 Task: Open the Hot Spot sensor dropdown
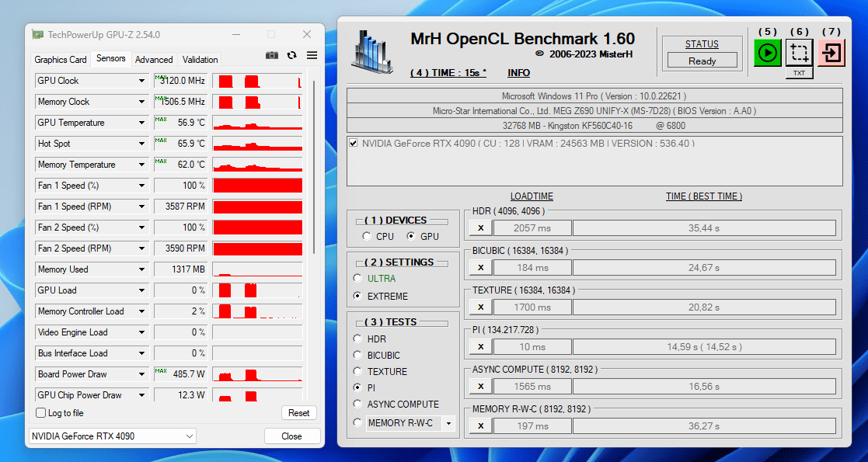coord(141,144)
